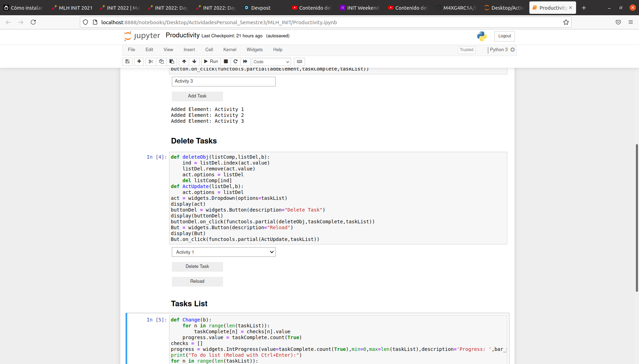This screenshot has height=364, width=639.
Task: Go back in browser history
Action: (8, 22)
